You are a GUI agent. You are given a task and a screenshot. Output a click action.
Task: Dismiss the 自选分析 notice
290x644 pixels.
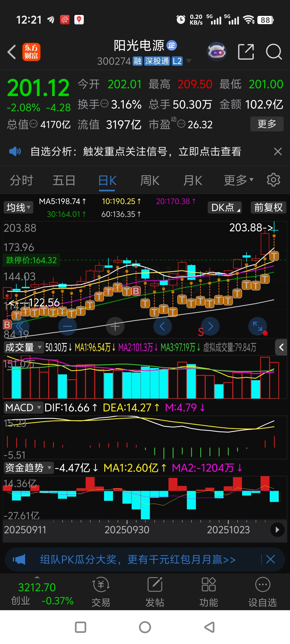point(278,152)
